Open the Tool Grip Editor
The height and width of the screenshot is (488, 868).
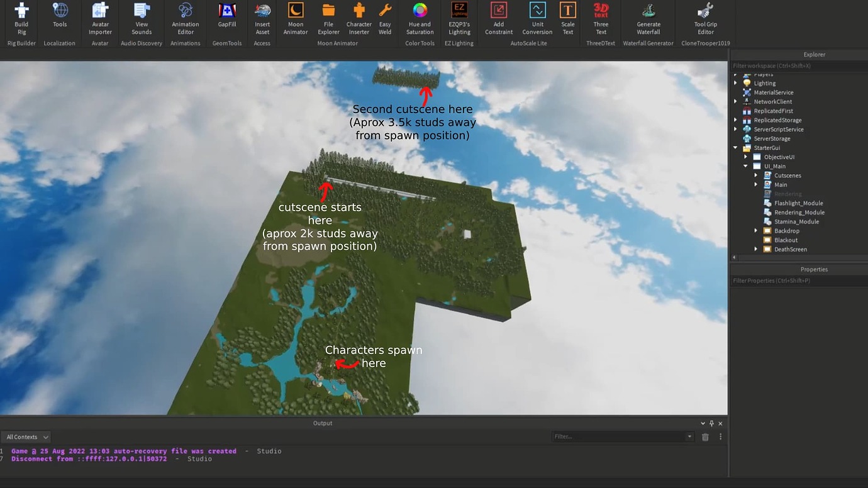tap(706, 19)
